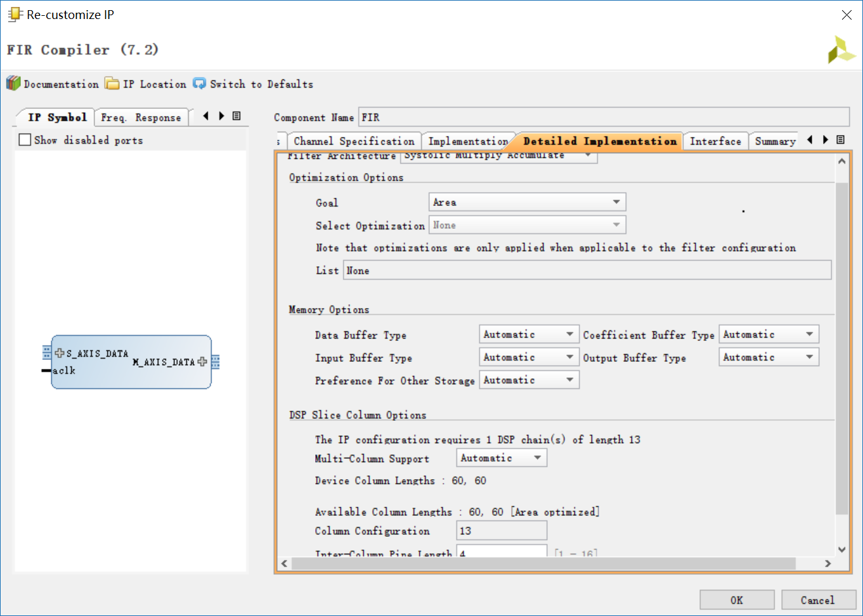Open the Output Buffer Type dropdown

click(769, 357)
